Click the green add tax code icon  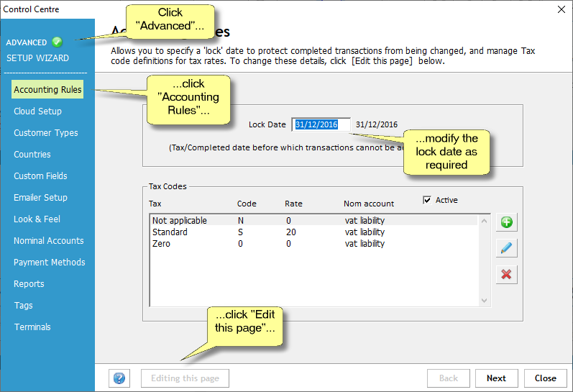[x=506, y=222]
